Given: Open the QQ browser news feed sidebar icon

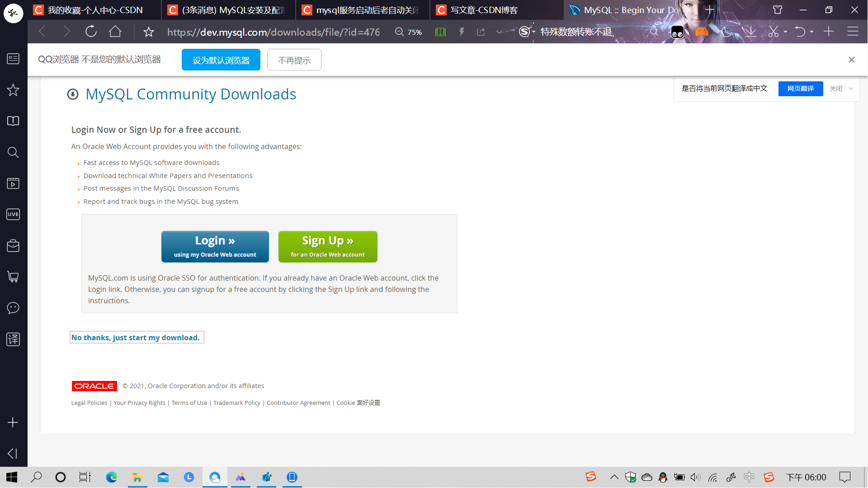Looking at the screenshot, I should 13,59.
